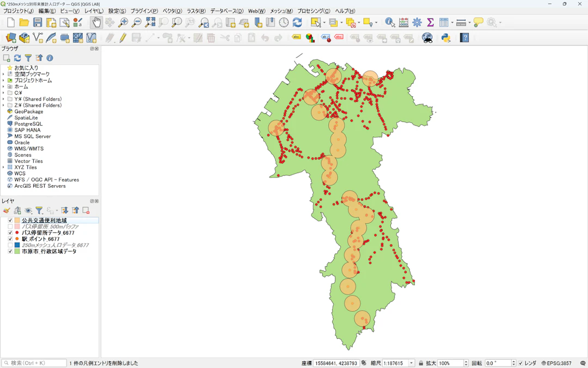Open the ベクタ(O) menu
The image size is (588, 368).
pos(172,11)
